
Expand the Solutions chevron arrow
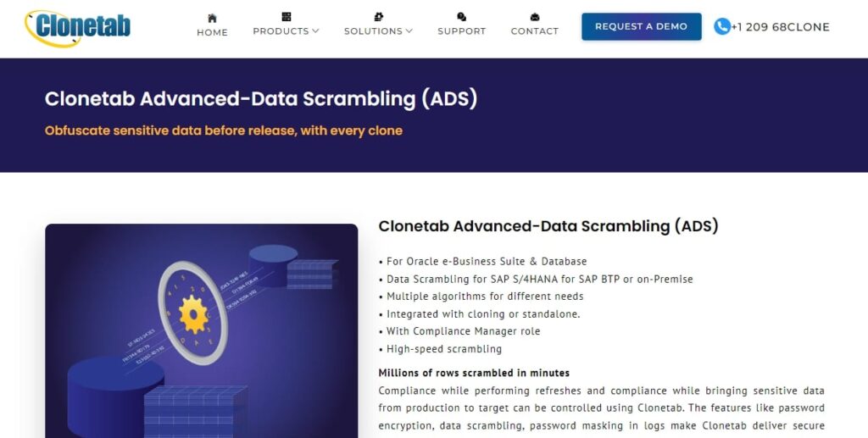point(409,31)
